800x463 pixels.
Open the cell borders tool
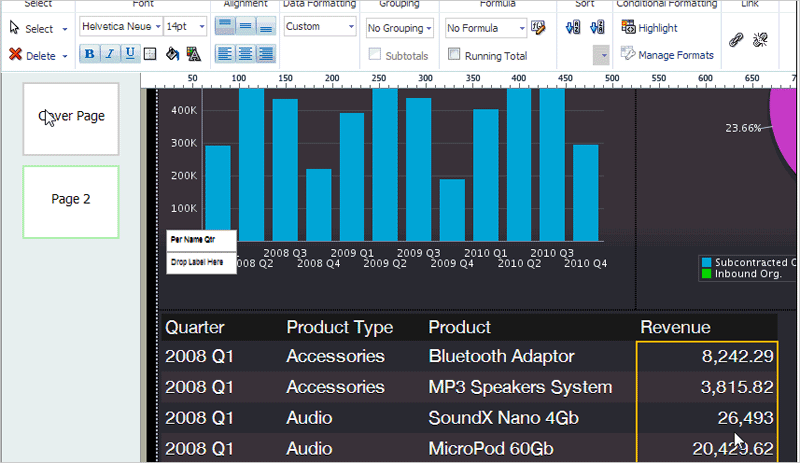[x=150, y=54]
